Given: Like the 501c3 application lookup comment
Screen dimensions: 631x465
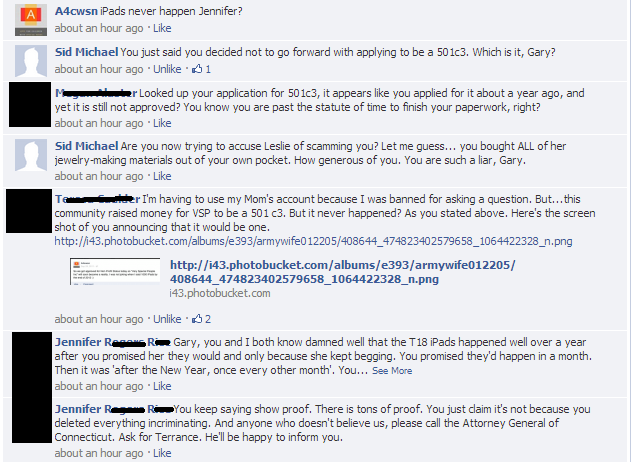Looking at the screenshot, I should [162, 123].
